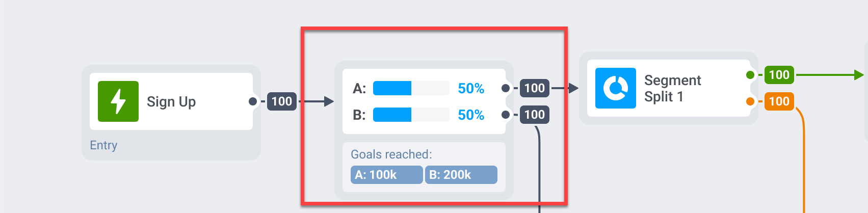The width and height of the screenshot is (868, 213).
Task: Select the Sign Up node label
Action: [171, 102]
